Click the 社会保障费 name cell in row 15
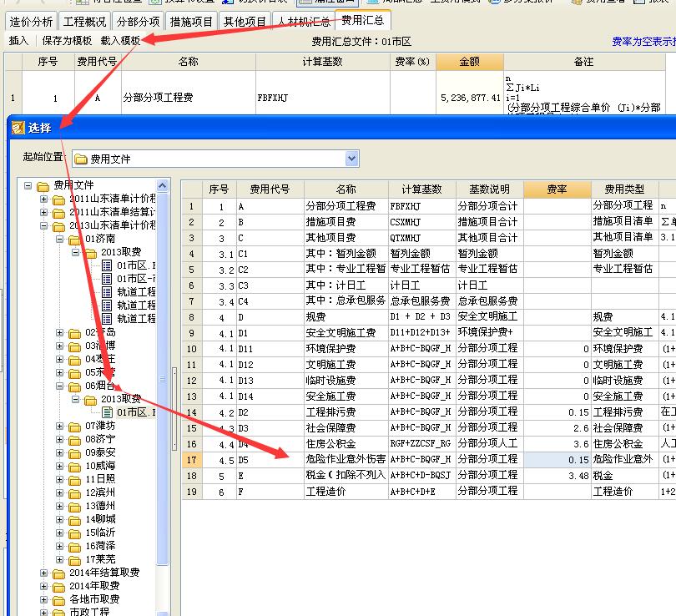 click(x=346, y=427)
